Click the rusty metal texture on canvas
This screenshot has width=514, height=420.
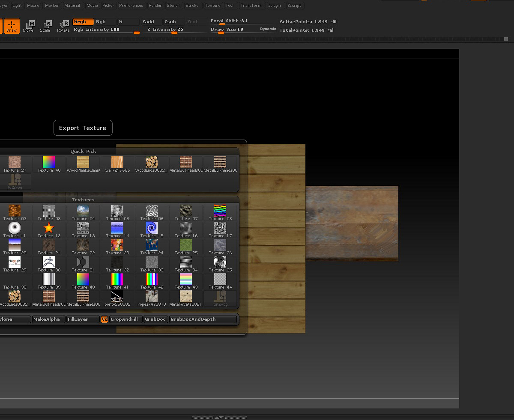pos(352,223)
